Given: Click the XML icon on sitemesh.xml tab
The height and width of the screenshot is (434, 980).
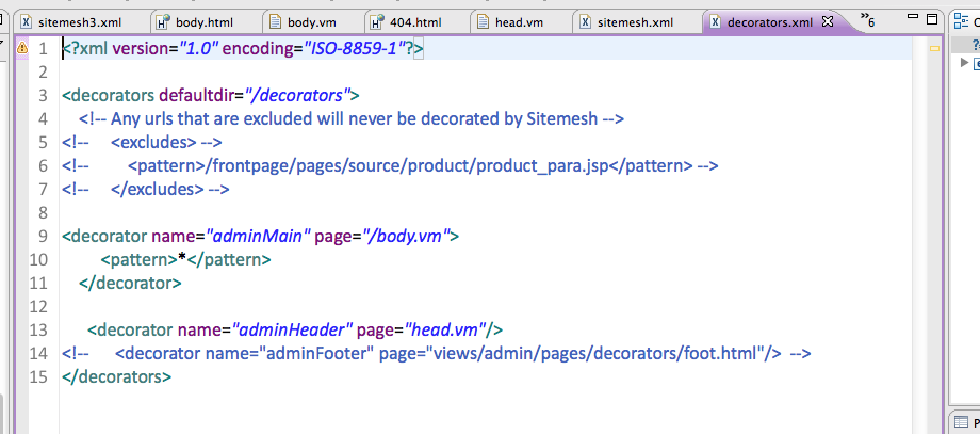Looking at the screenshot, I should (x=585, y=22).
